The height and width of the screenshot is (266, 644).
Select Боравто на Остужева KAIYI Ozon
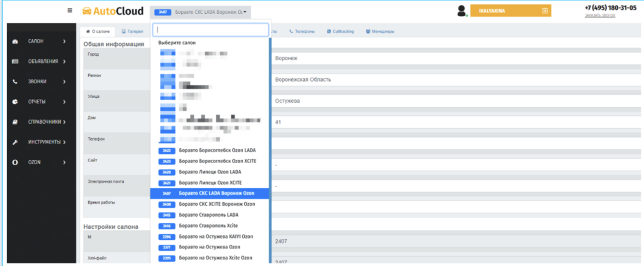click(209, 236)
